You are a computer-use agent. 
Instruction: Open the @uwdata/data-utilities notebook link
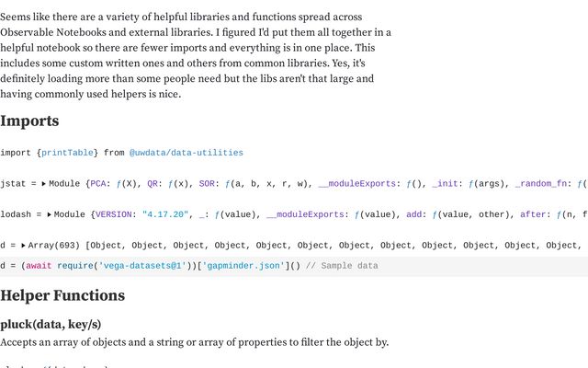point(186,153)
